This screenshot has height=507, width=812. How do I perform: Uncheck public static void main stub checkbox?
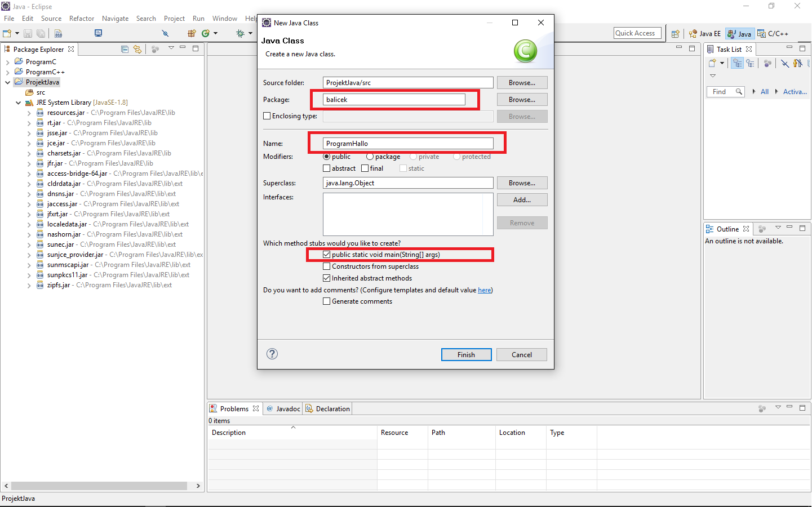(x=327, y=255)
